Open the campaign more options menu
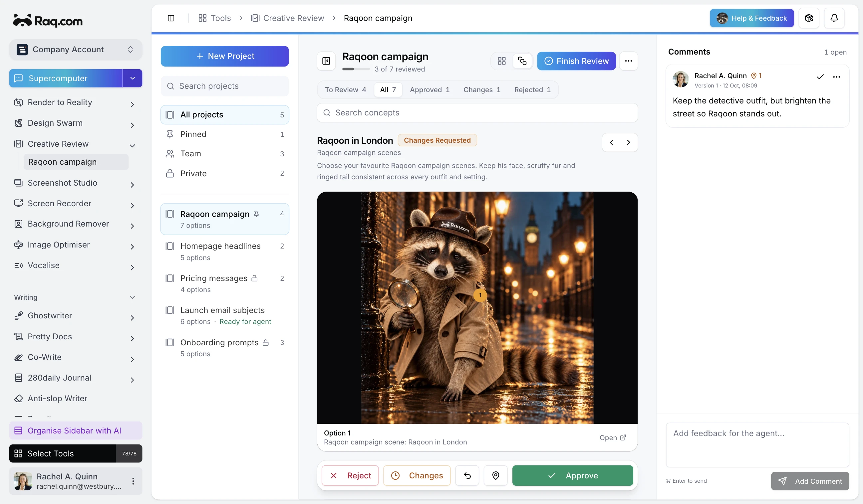The image size is (863, 504). pyautogui.click(x=628, y=61)
